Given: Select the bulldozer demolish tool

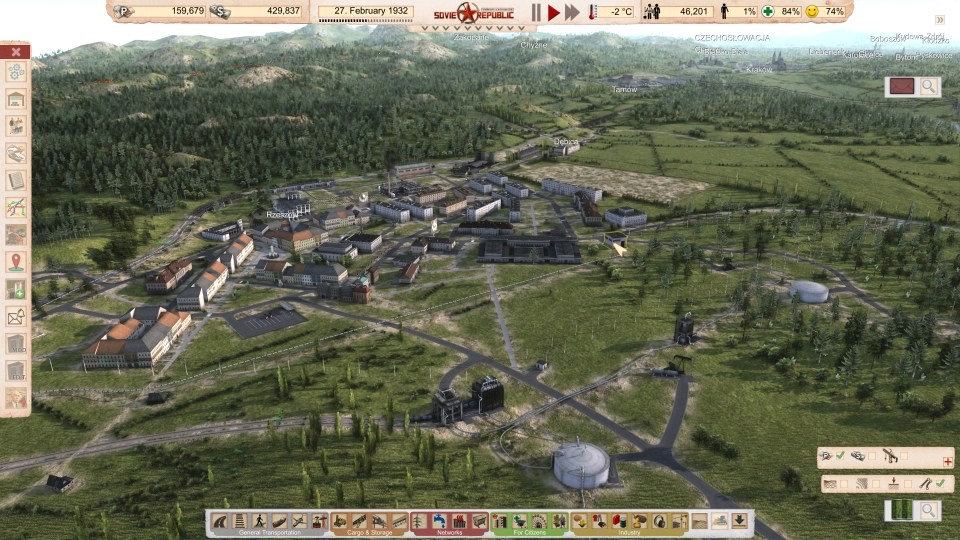Looking at the screenshot, I should 720,521.
